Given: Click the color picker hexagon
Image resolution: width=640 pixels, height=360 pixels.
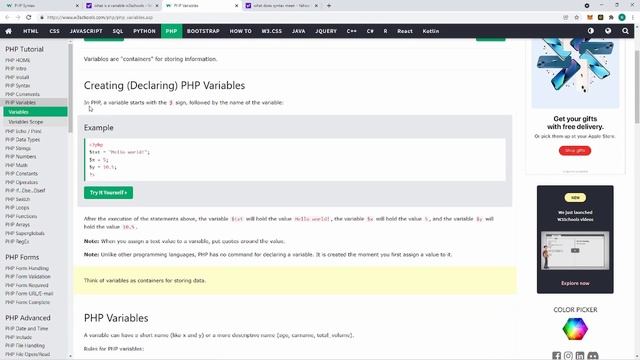Looking at the screenshot, I should (575, 329).
